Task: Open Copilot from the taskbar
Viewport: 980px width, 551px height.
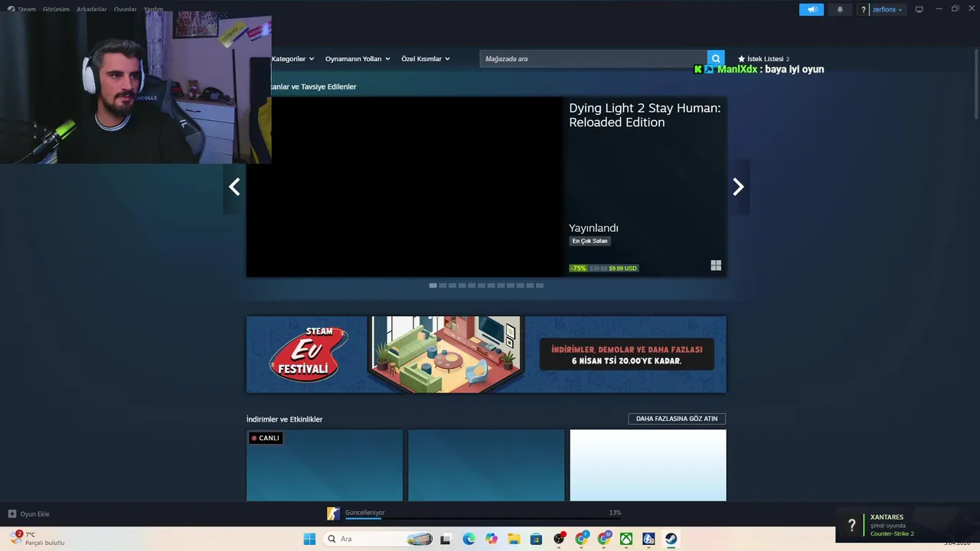Action: point(492,539)
